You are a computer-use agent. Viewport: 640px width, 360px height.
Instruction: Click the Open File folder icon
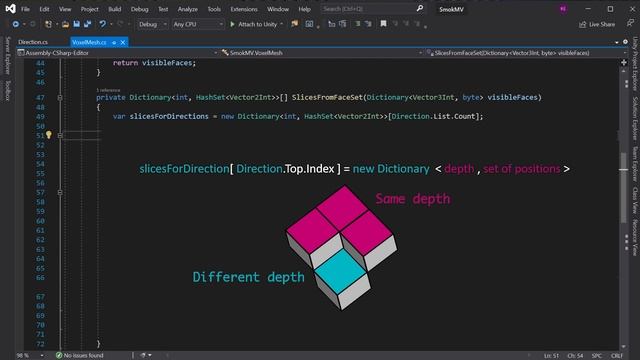click(65, 24)
